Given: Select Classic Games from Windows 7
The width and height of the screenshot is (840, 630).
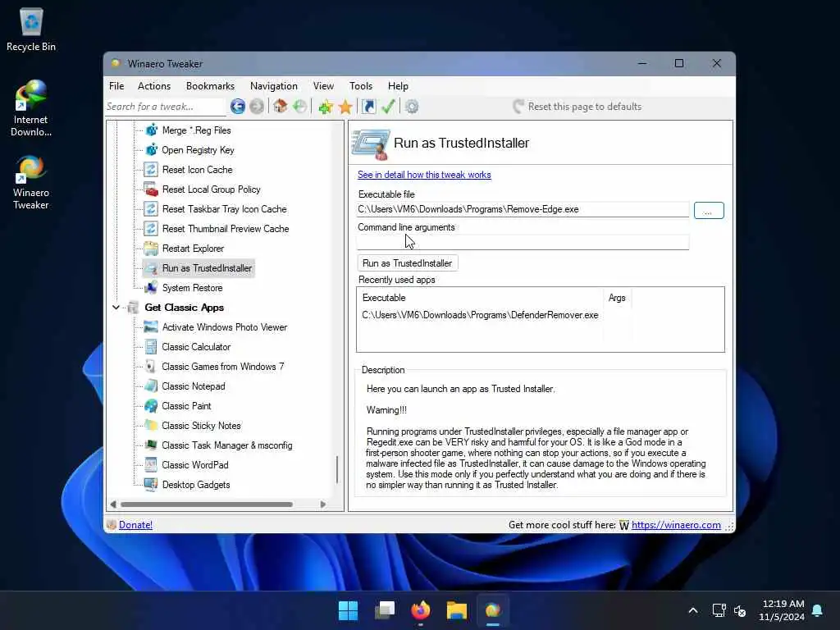Looking at the screenshot, I should pyautogui.click(x=223, y=367).
